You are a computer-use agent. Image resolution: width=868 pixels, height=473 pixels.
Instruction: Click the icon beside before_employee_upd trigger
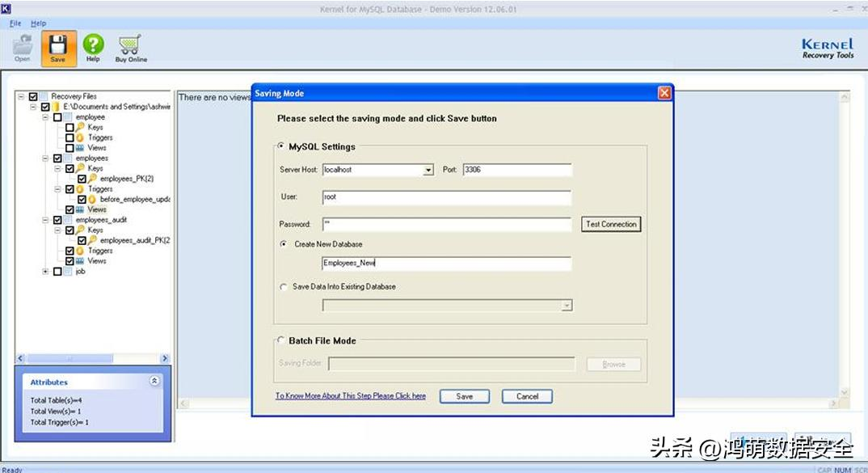[92, 200]
